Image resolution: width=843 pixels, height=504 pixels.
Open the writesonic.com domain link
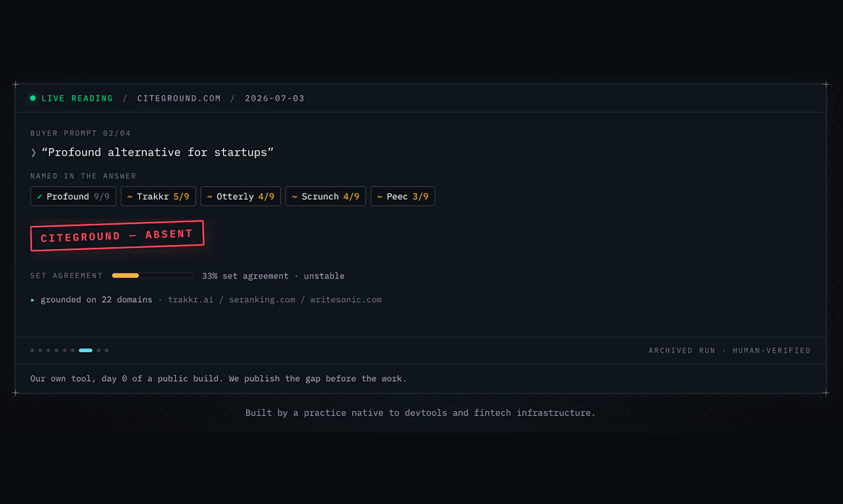(x=346, y=300)
